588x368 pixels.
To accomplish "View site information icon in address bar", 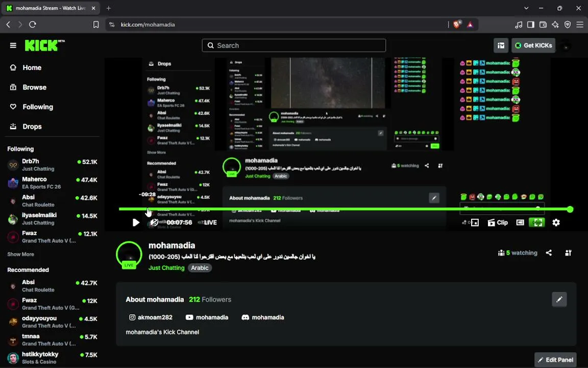I will tap(112, 25).
